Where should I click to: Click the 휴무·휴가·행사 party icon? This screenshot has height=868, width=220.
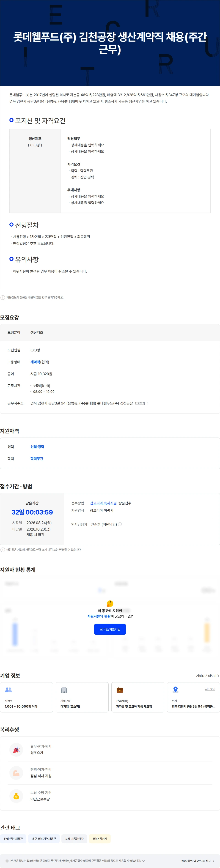[16, 750]
